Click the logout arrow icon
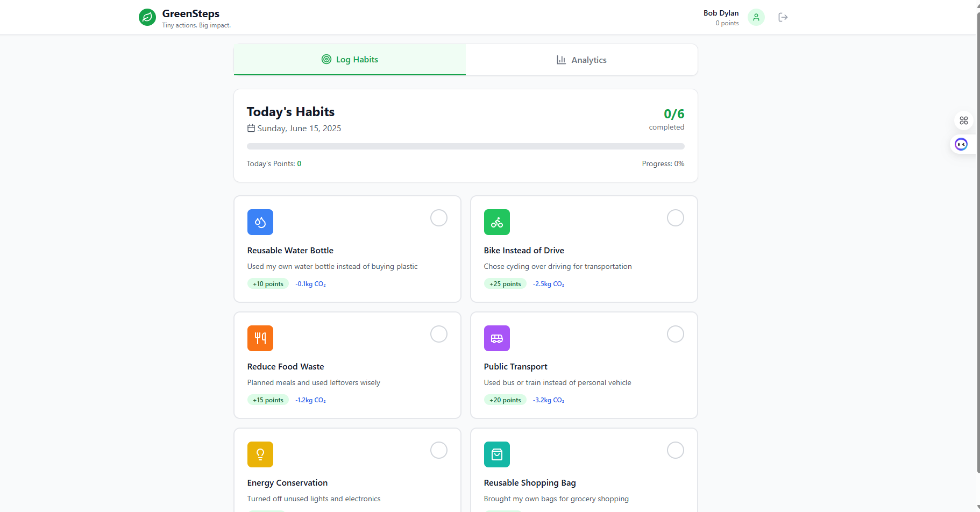This screenshot has height=512, width=980. (783, 17)
